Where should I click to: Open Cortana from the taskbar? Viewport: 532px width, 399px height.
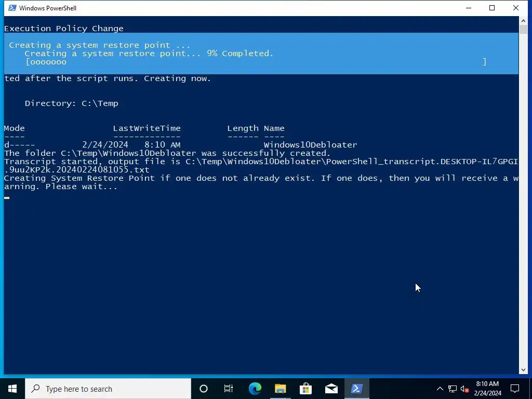204,389
